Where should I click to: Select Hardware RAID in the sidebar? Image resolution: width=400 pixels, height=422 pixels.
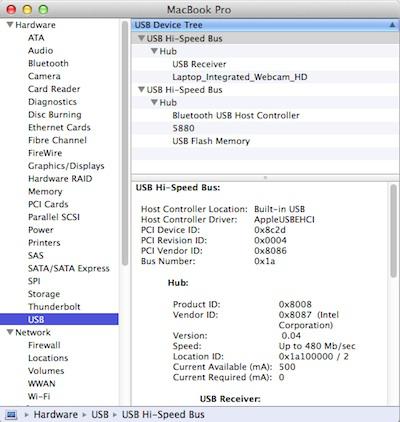60,179
